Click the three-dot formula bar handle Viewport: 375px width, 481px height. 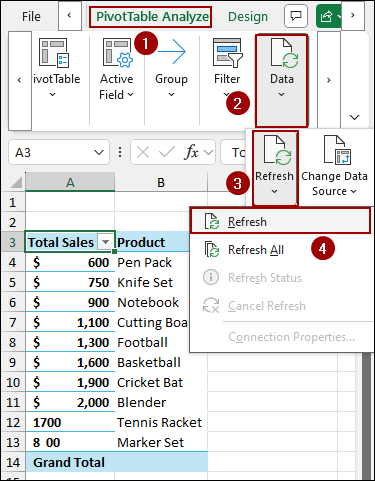point(120,152)
